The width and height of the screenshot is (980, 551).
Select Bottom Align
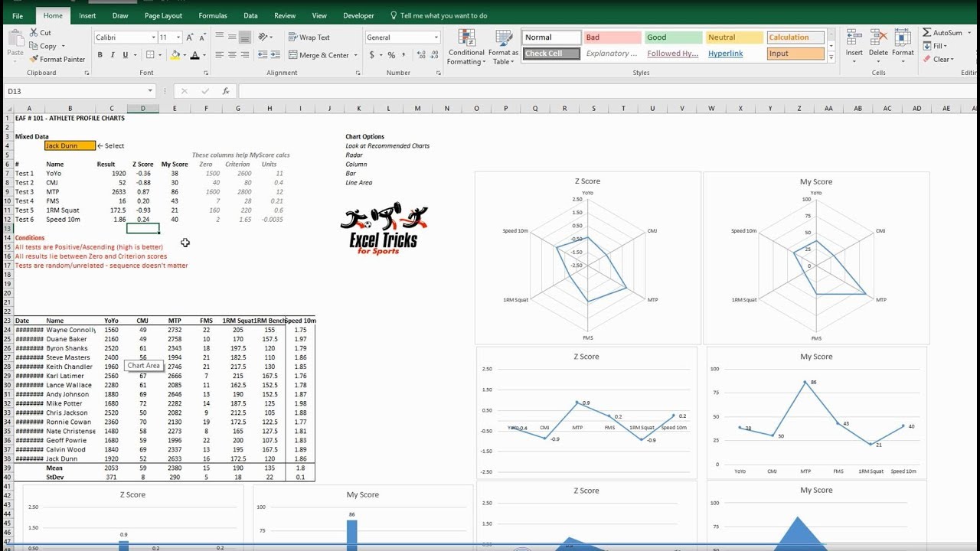(245, 37)
